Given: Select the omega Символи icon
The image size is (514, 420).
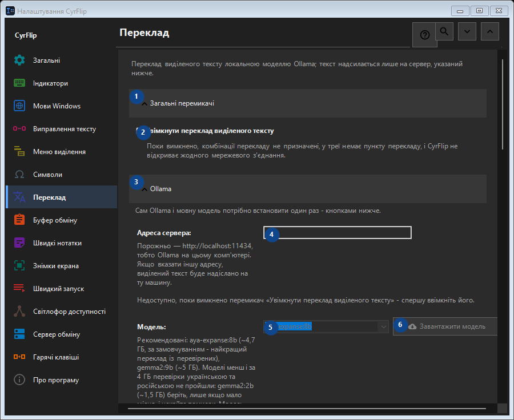Looking at the screenshot, I should [19, 174].
